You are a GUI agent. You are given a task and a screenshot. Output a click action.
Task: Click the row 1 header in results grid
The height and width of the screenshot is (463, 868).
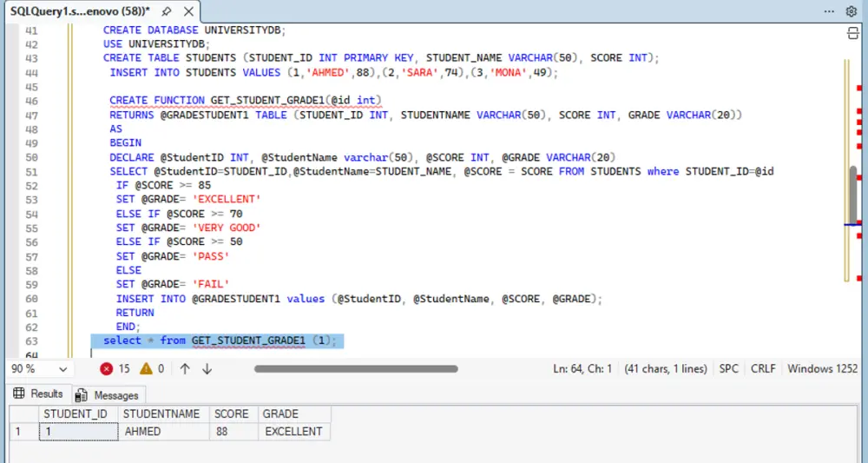pos(23,432)
